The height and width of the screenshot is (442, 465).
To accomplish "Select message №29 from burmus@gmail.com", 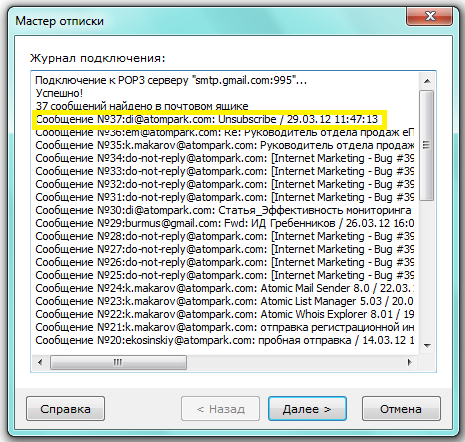I will point(225,223).
